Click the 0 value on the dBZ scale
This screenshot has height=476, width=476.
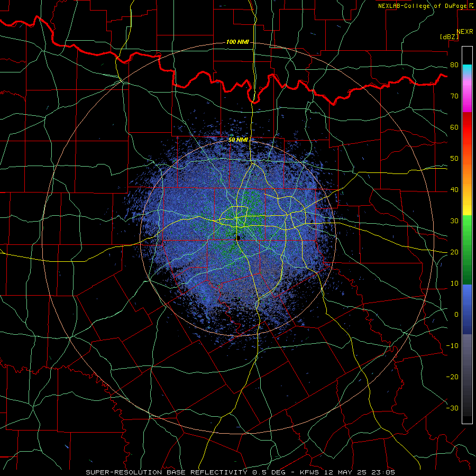[x=456, y=315]
